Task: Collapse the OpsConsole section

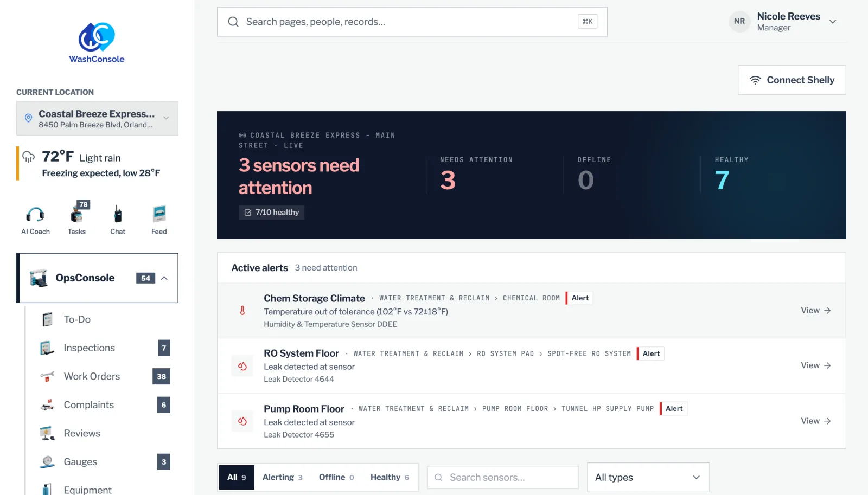Action: (164, 278)
